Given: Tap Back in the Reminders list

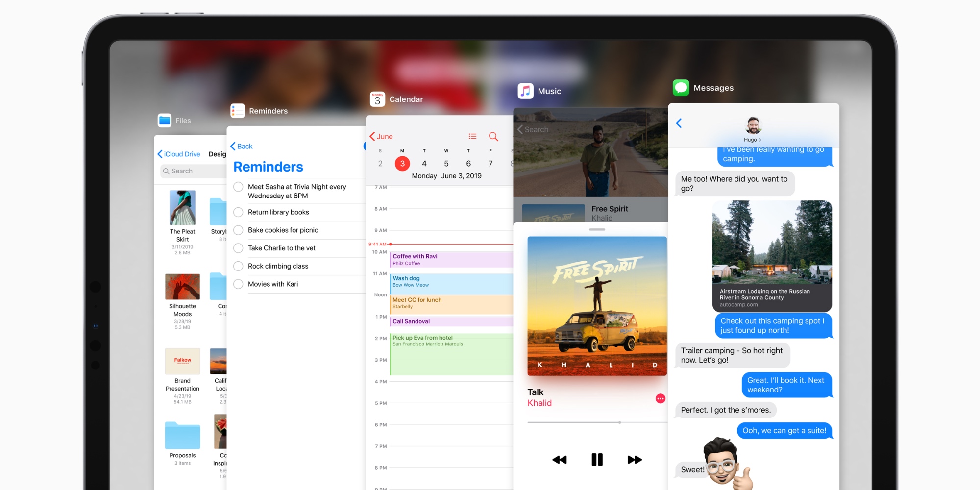Looking at the screenshot, I should pyautogui.click(x=241, y=146).
